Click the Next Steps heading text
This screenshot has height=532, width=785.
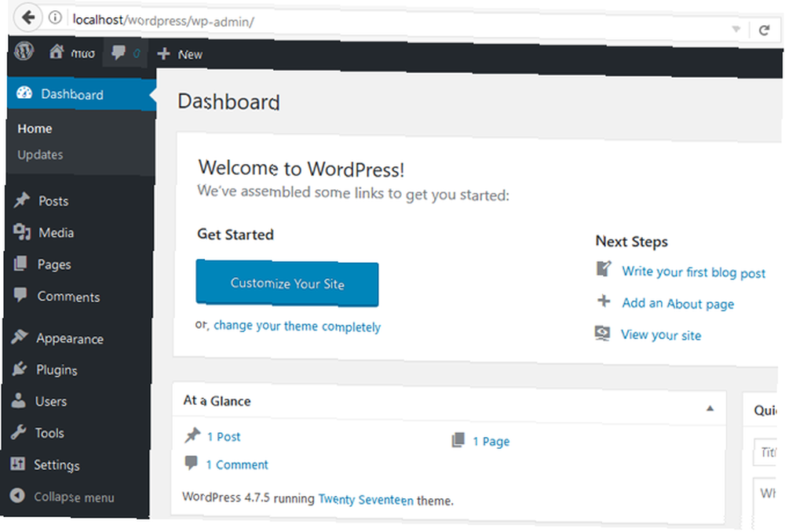click(632, 242)
